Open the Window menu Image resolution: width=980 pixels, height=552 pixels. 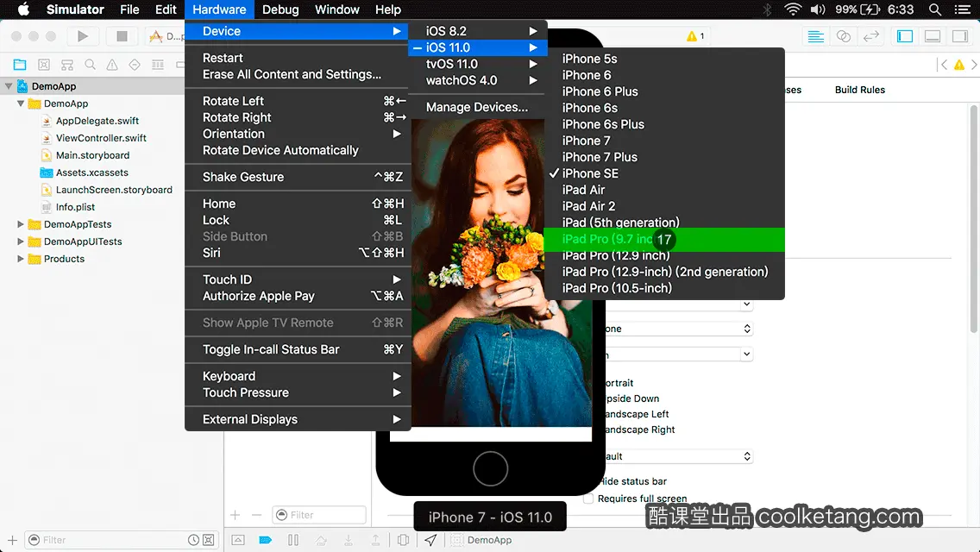[336, 9]
